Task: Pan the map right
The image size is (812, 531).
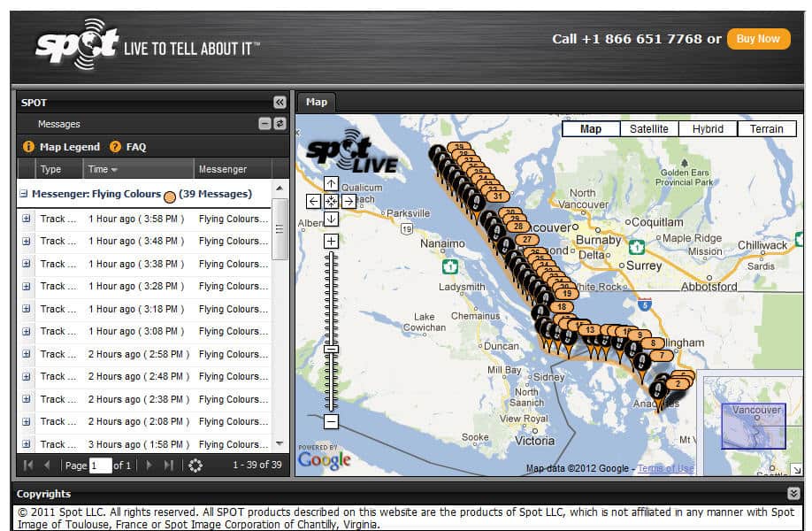Action: pyautogui.click(x=349, y=201)
